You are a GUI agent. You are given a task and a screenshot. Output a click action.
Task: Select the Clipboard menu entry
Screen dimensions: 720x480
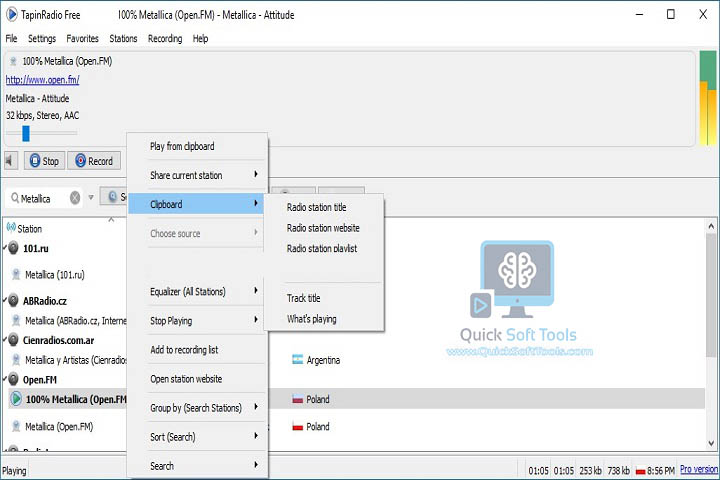[x=197, y=204]
